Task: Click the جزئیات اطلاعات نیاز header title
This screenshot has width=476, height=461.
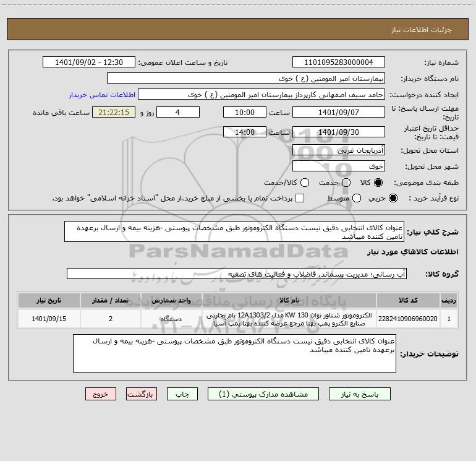Action: click(422, 30)
